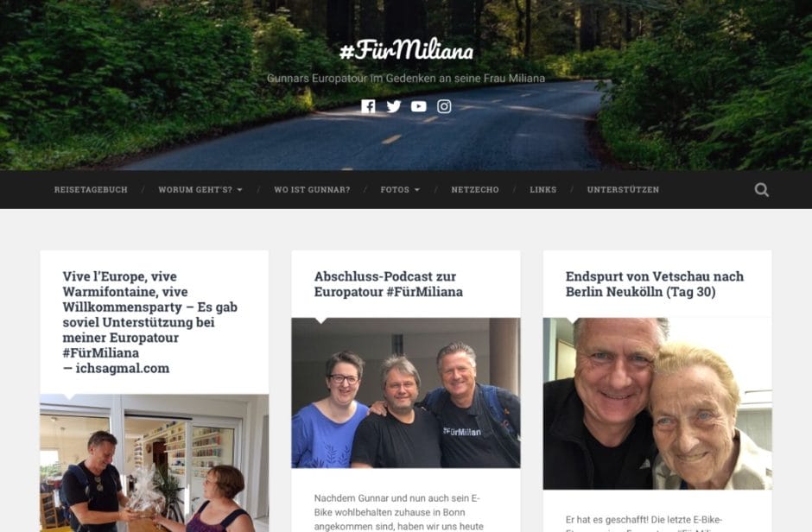This screenshot has height=532, width=812.
Task: Open the Vive l'Europe, vive Warmifontaine post
Action: pyautogui.click(x=150, y=322)
